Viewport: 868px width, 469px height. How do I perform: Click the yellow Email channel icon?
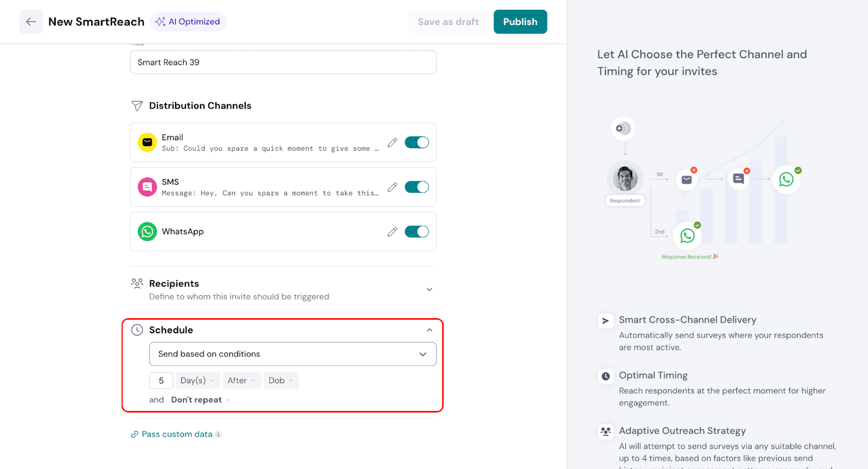click(147, 142)
